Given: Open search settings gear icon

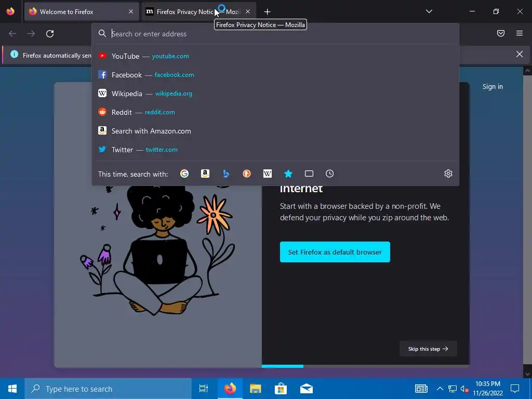Looking at the screenshot, I should point(448,174).
